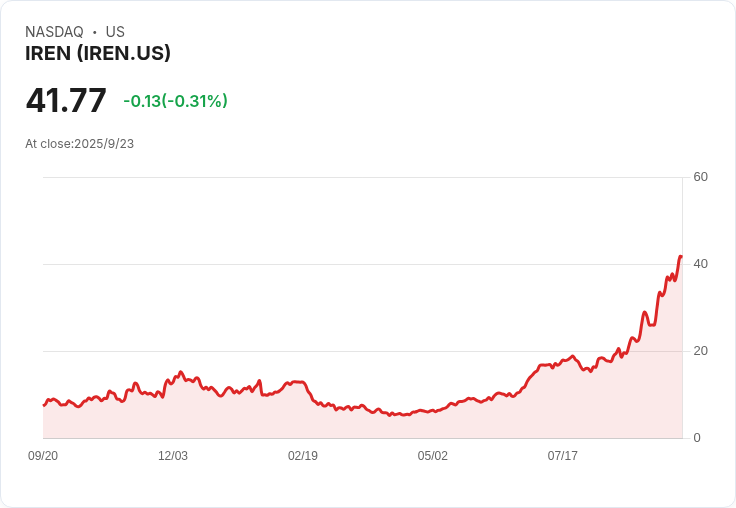Click the 40 label on the price axis

click(701, 264)
